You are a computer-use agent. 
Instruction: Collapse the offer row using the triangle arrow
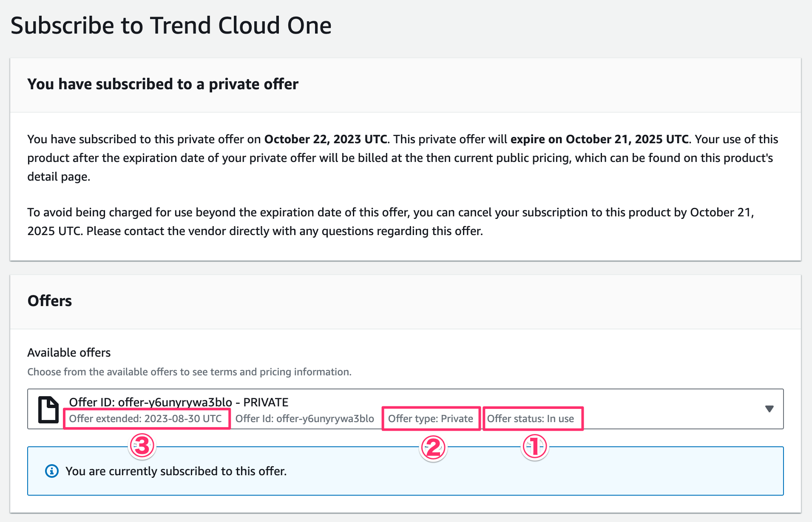[770, 409]
